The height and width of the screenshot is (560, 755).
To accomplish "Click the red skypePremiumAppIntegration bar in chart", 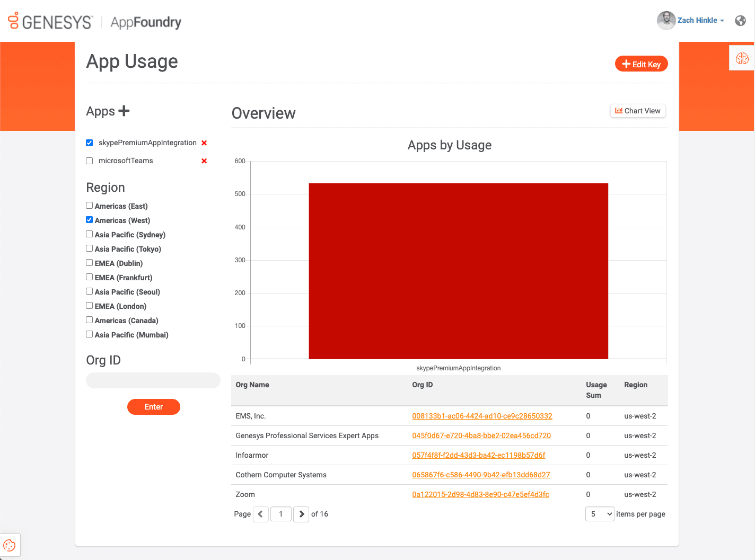I will [x=458, y=271].
